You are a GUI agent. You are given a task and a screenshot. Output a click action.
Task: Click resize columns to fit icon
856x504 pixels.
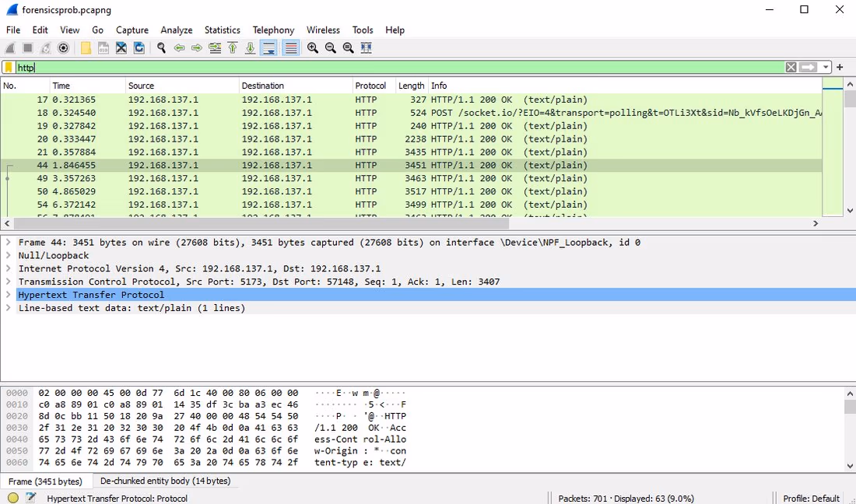(x=367, y=48)
